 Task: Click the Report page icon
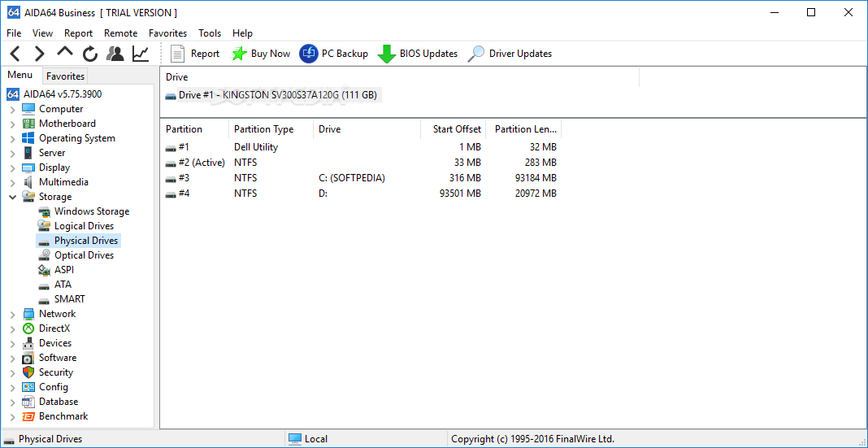[177, 54]
